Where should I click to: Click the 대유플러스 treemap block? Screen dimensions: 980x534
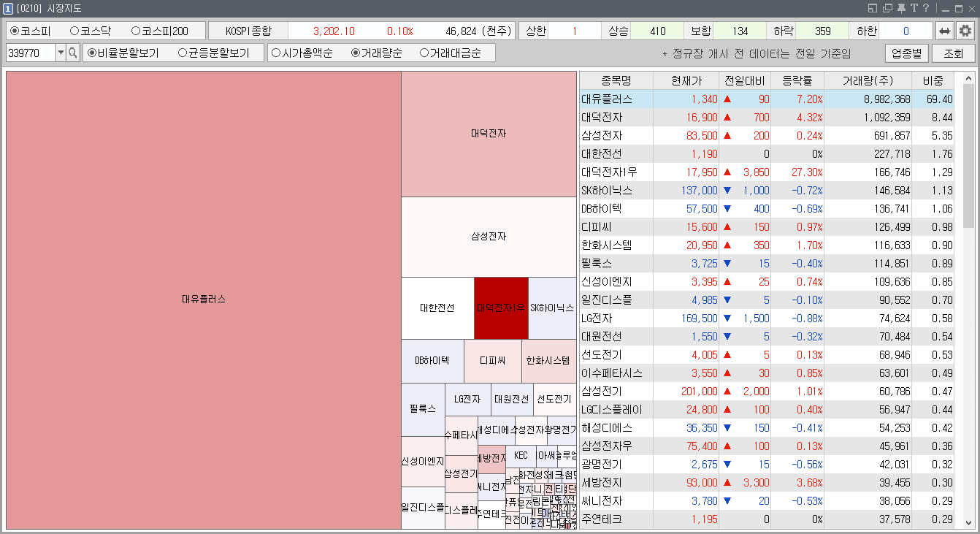[204, 300]
